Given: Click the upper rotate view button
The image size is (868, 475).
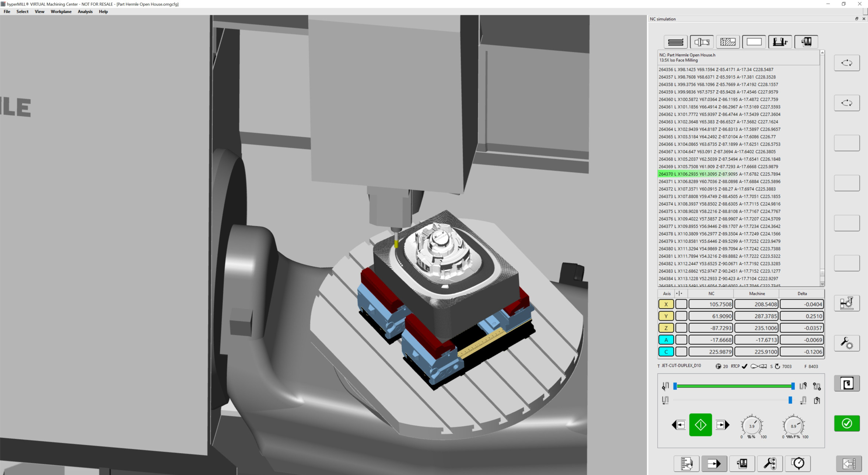Looking at the screenshot, I should pyautogui.click(x=847, y=63).
